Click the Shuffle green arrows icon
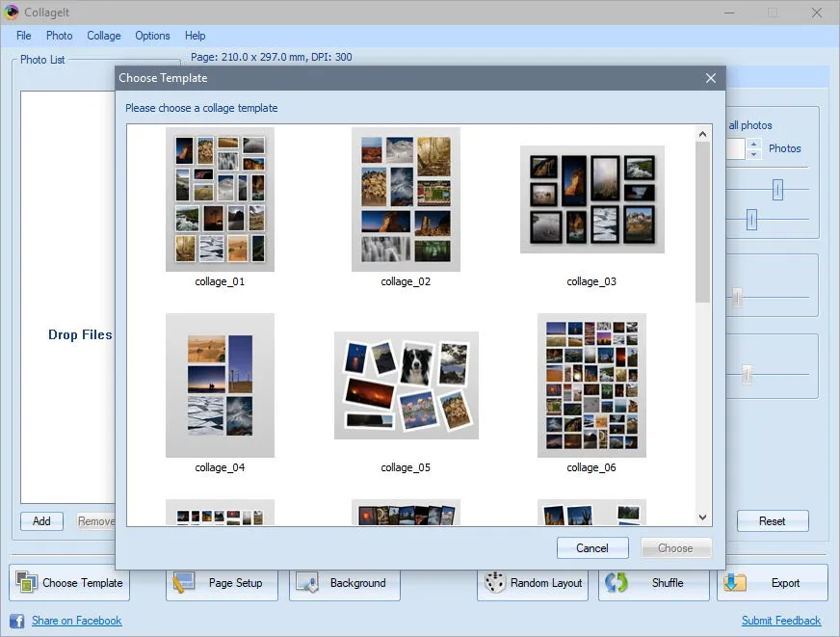This screenshot has width=840, height=637. point(617,582)
